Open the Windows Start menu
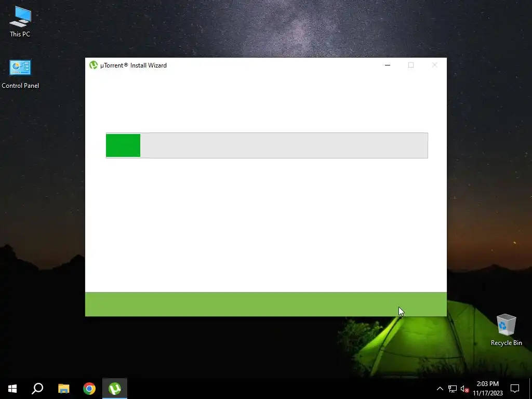The width and height of the screenshot is (532, 399). pyautogui.click(x=12, y=389)
